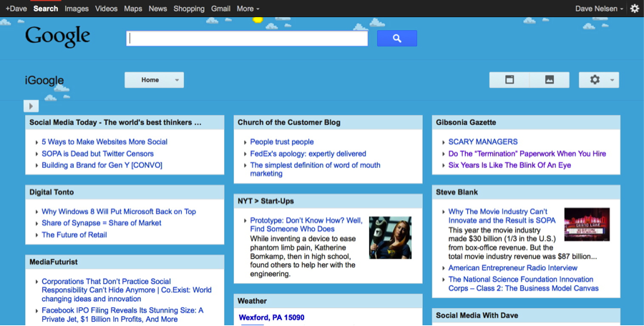Screen dimensions: 644x326
Task: Open dropdown arrow next to iGoogle gear
Action: (612, 80)
